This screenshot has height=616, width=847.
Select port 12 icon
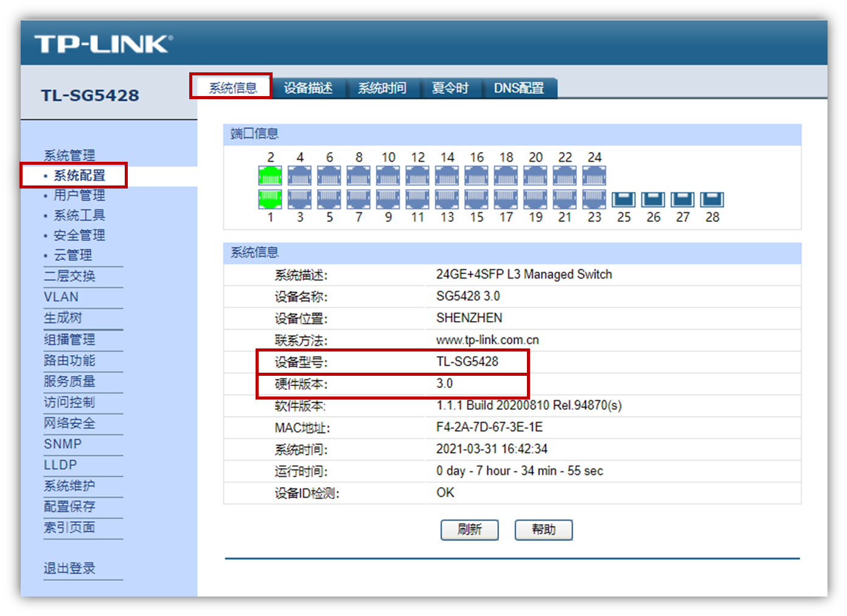pos(417,176)
